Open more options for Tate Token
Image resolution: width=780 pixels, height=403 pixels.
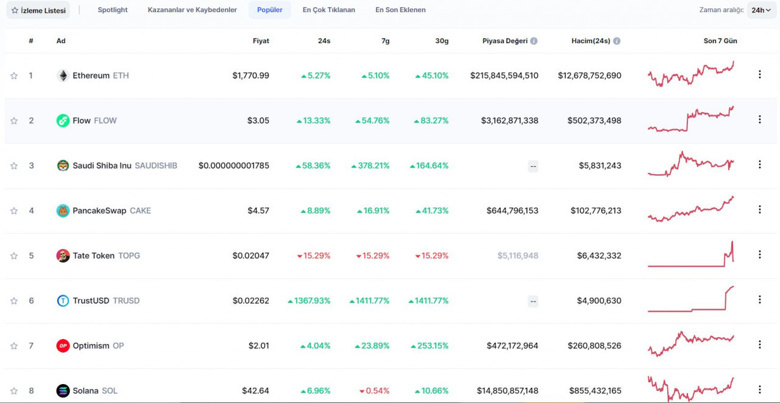760,254
